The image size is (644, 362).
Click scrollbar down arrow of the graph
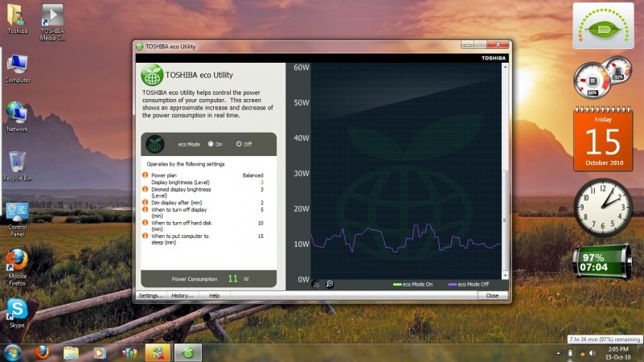(x=505, y=275)
